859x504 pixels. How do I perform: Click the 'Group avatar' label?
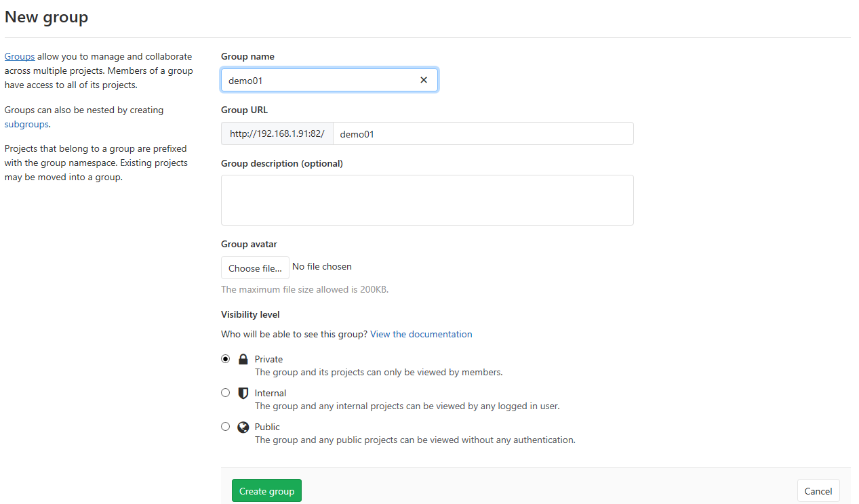click(249, 244)
